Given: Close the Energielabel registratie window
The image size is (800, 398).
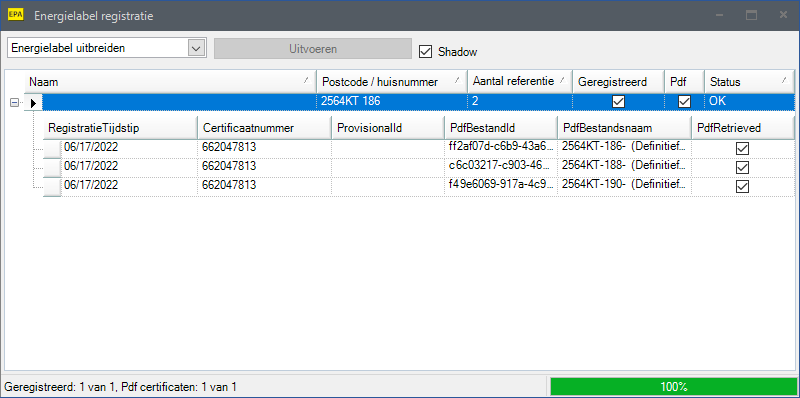Looking at the screenshot, I should coord(783,15).
